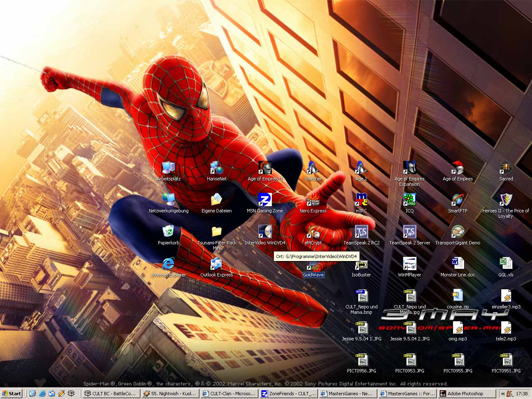Switch to the 55. Nightwish taskbar button
Screen dimensions: 532x399
pos(170,393)
